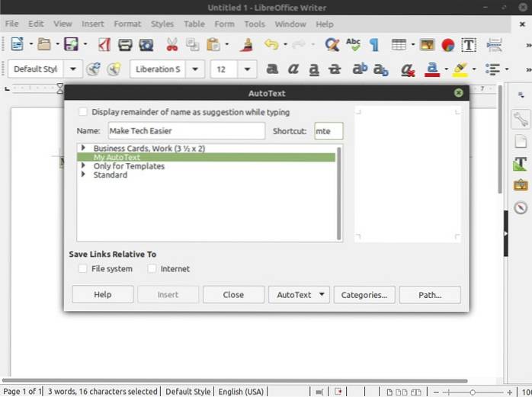532x397 pixels.
Task: Expand Only for Templates category
Action: (x=83, y=165)
